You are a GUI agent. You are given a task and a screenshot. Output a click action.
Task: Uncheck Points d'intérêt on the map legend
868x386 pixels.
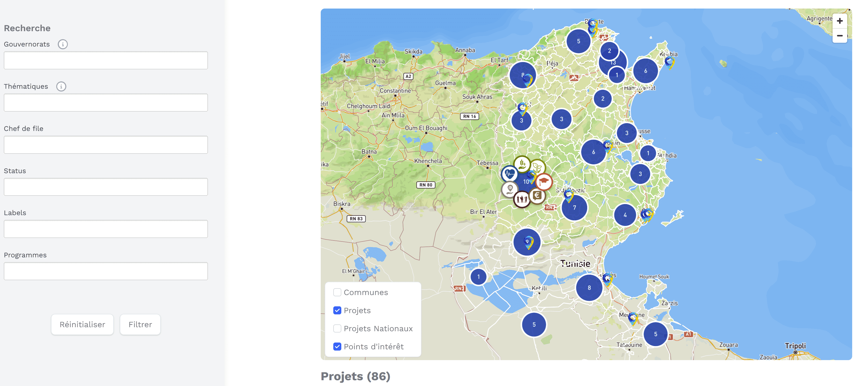tap(337, 346)
